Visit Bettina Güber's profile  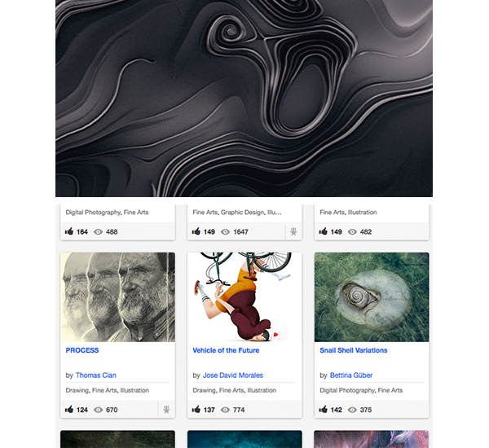point(351,376)
